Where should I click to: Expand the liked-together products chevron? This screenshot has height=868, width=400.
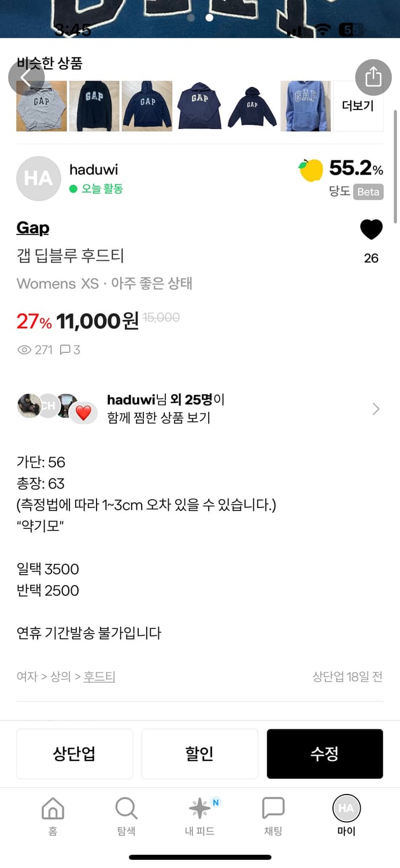376,409
